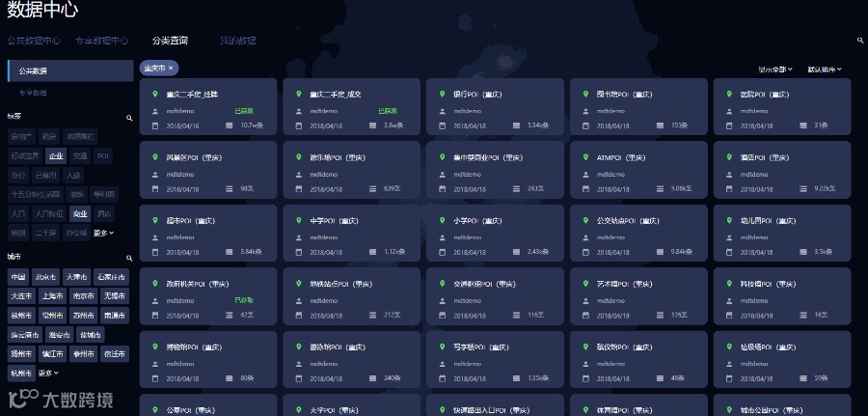Click location pin icon on 银行POI card
Screen dimensions: 868x416
pos(443,95)
